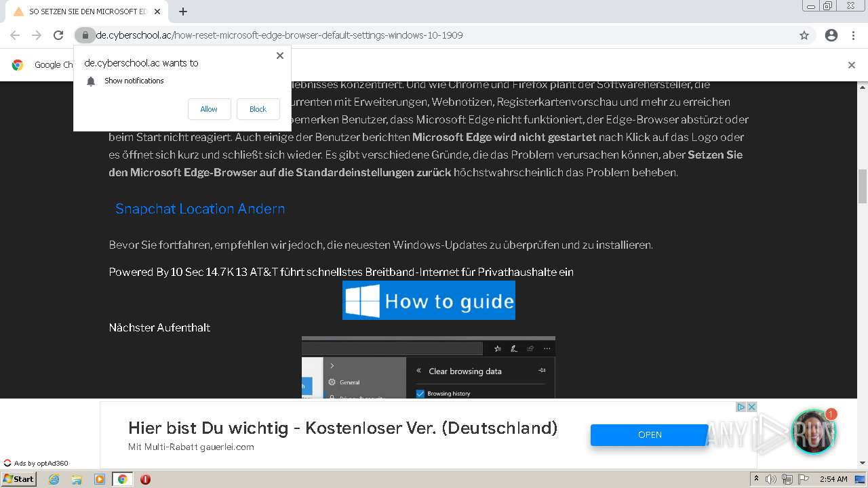Open a new tab with plus button

tap(183, 12)
